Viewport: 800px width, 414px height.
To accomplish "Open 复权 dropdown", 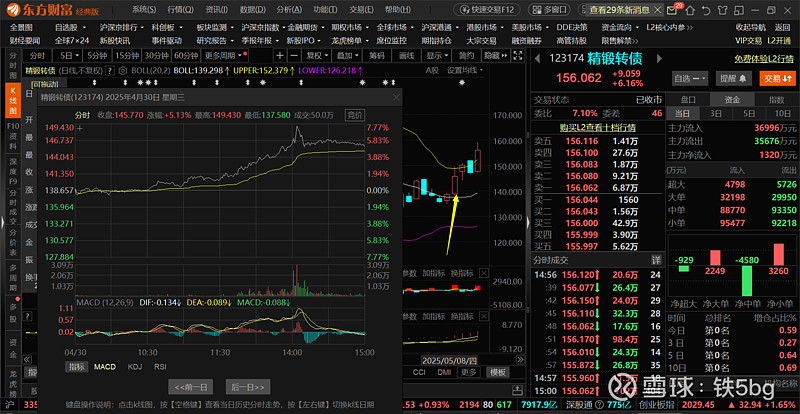I will click(x=315, y=56).
